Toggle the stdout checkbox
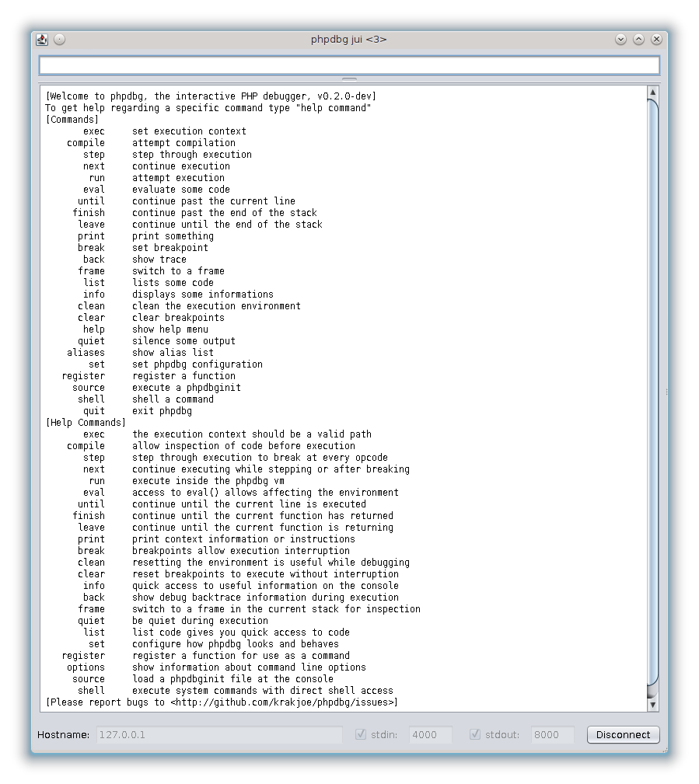 pyautogui.click(x=475, y=734)
